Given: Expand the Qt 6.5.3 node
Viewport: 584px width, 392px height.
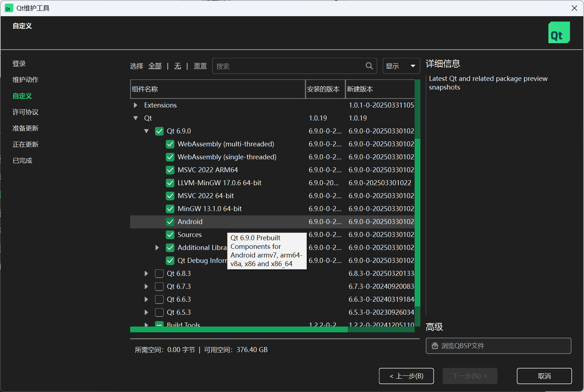Looking at the screenshot, I should [x=146, y=312].
